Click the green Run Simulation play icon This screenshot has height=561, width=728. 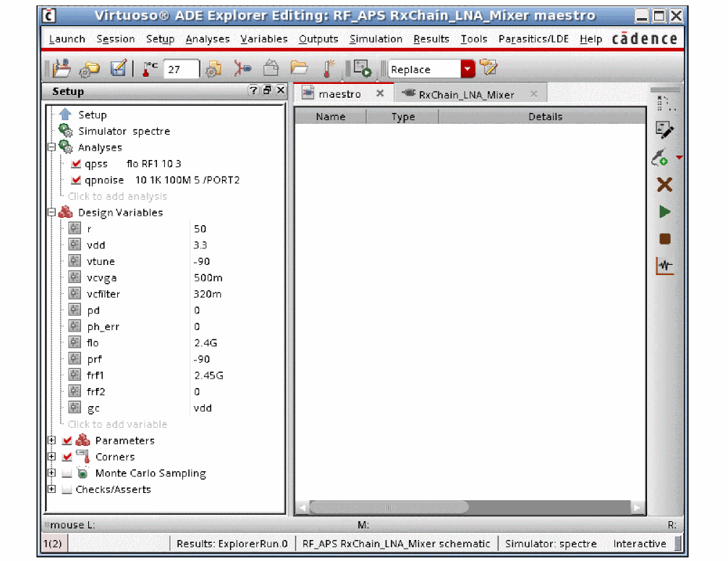pyautogui.click(x=664, y=212)
